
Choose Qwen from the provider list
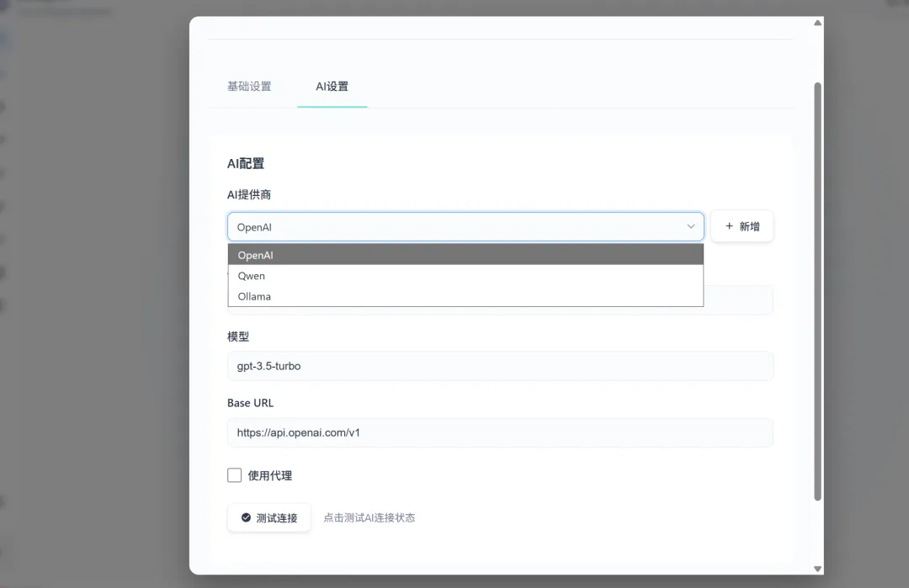pos(465,276)
